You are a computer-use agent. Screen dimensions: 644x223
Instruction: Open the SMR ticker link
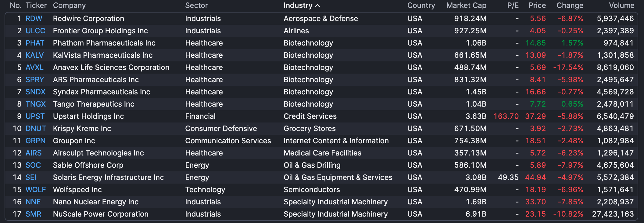point(33,214)
